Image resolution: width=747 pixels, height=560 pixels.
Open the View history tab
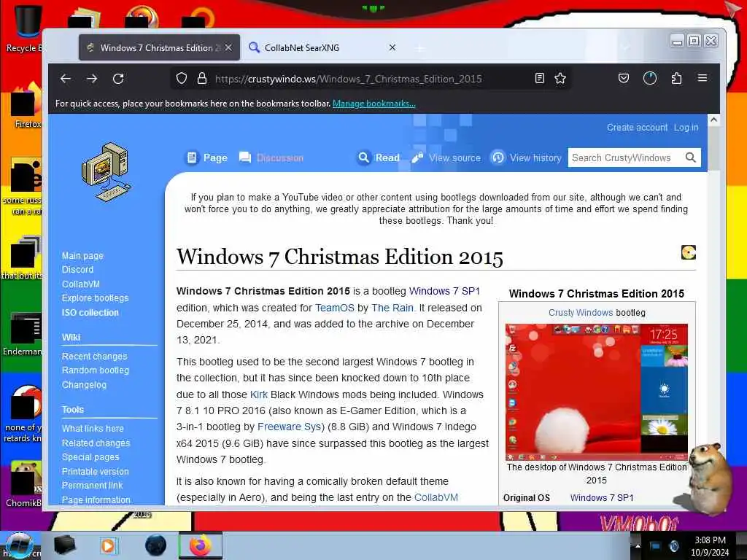coord(526,157)
